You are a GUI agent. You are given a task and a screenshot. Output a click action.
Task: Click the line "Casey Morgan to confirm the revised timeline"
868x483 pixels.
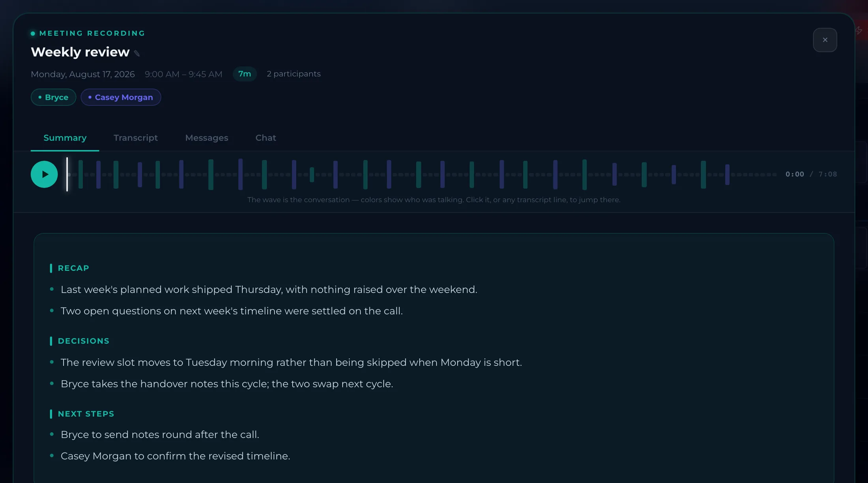click(x=175, y=456)
